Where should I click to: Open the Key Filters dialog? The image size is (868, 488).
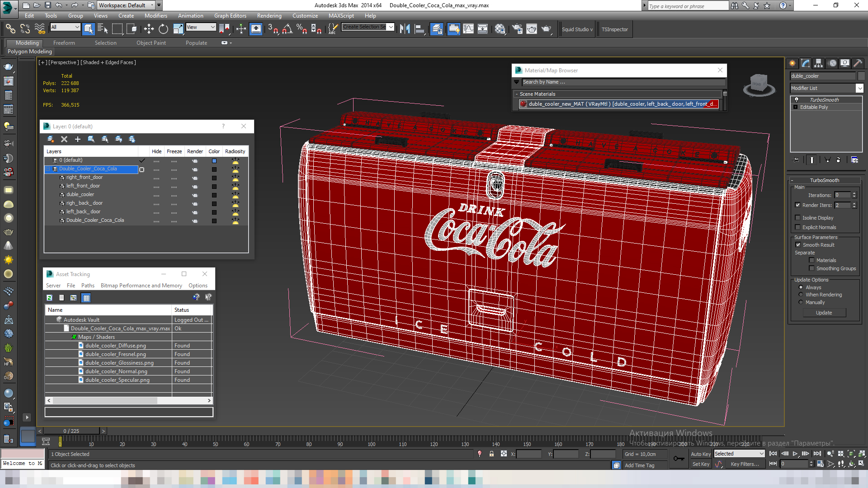click(745, 464)
